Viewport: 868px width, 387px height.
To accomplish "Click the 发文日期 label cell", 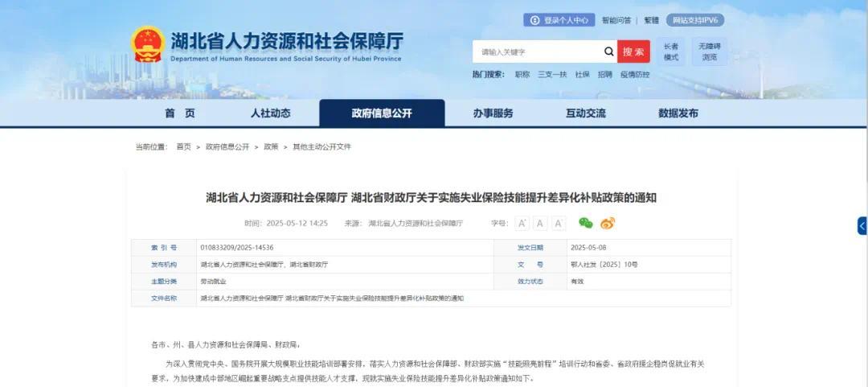I will (x=530, y=248).
